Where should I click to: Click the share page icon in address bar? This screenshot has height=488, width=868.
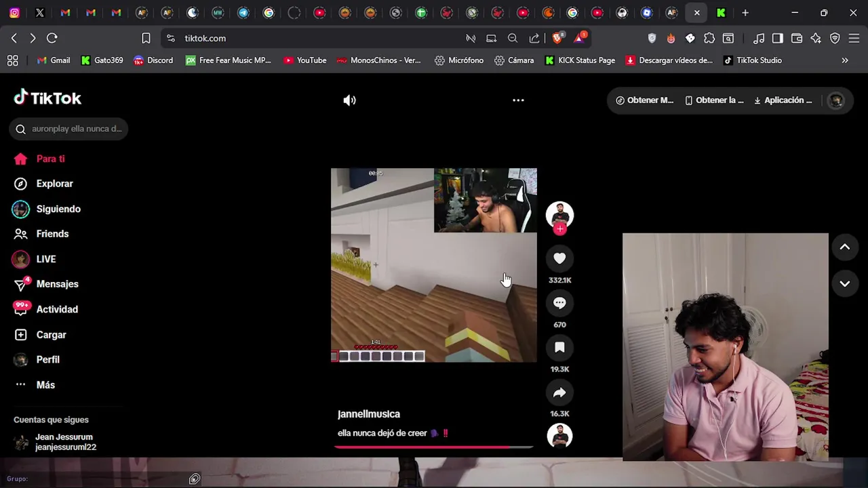coord(534,38)
